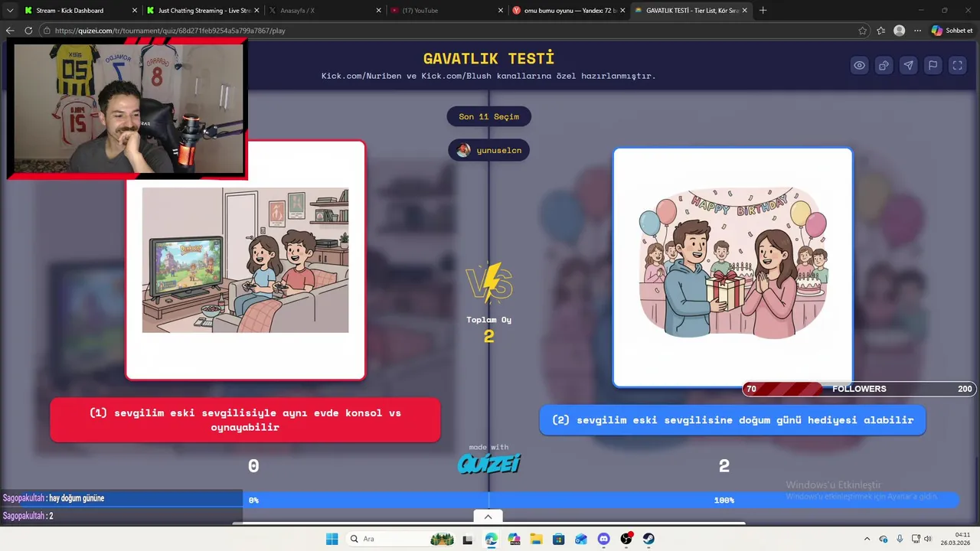Open File Explorer from the taskbar
The image size is (980, 551).
tap(536, 539)
